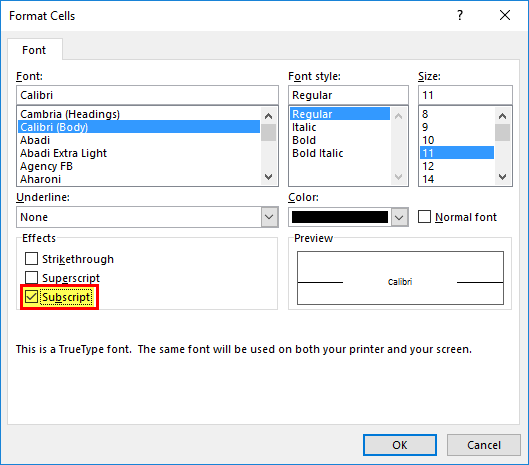Select font size 9
This screenshot has height=465, width=529.
(457, 127)
